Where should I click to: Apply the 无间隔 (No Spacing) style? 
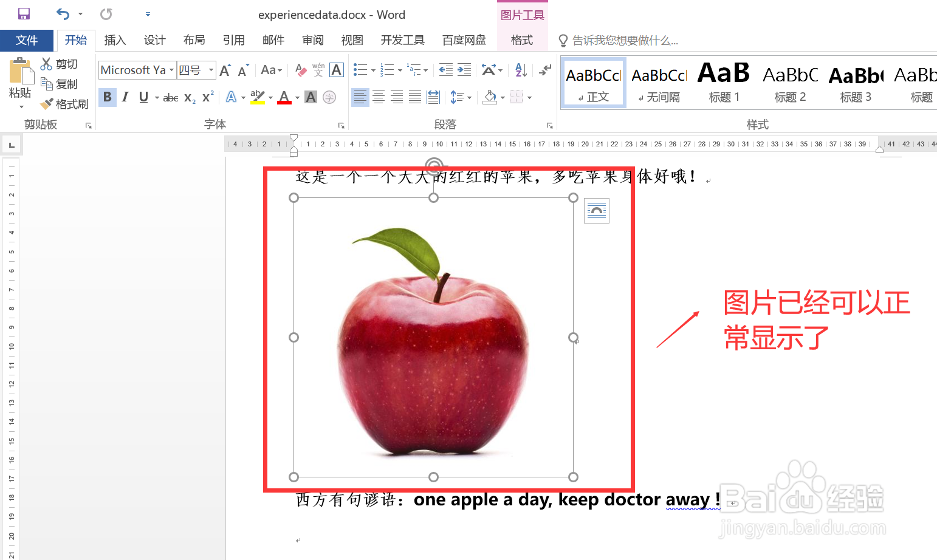click(659, 83)
